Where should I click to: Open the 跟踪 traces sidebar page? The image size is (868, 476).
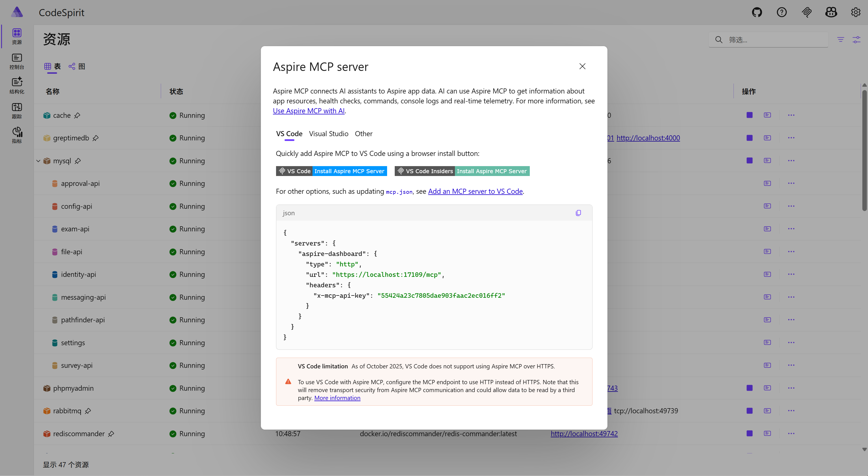point(16,110)
